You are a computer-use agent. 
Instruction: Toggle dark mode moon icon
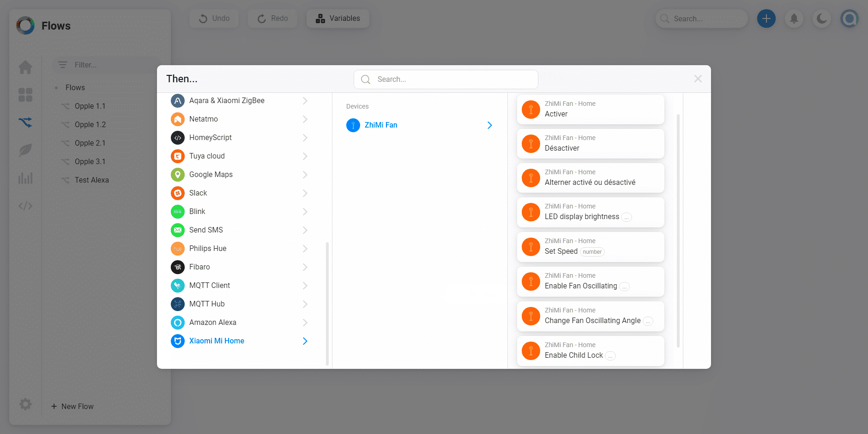[x=822, y=18]
